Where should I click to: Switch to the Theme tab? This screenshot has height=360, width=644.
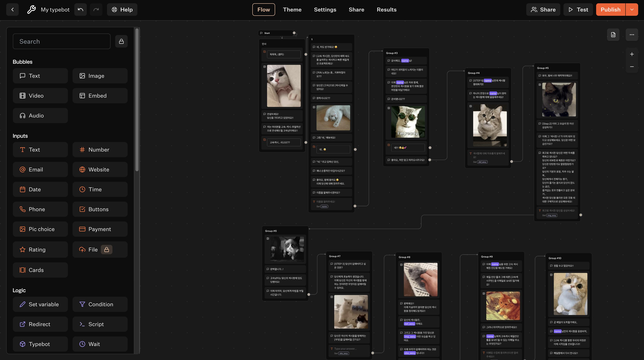pos(292,10)
